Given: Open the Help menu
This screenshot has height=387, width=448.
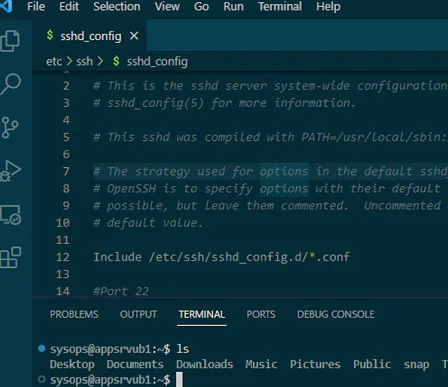Looking at the screenshot, I should (x=328, y=6).
